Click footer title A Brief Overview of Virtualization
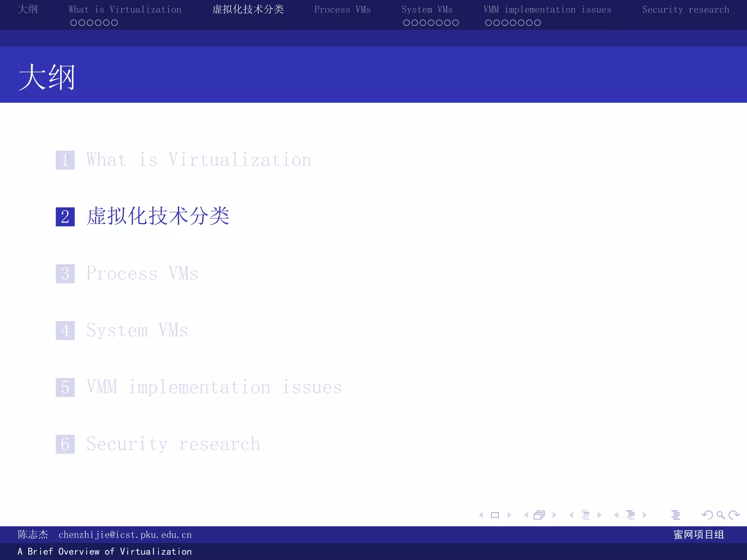 pyautogui.click(x=105, y=552)
